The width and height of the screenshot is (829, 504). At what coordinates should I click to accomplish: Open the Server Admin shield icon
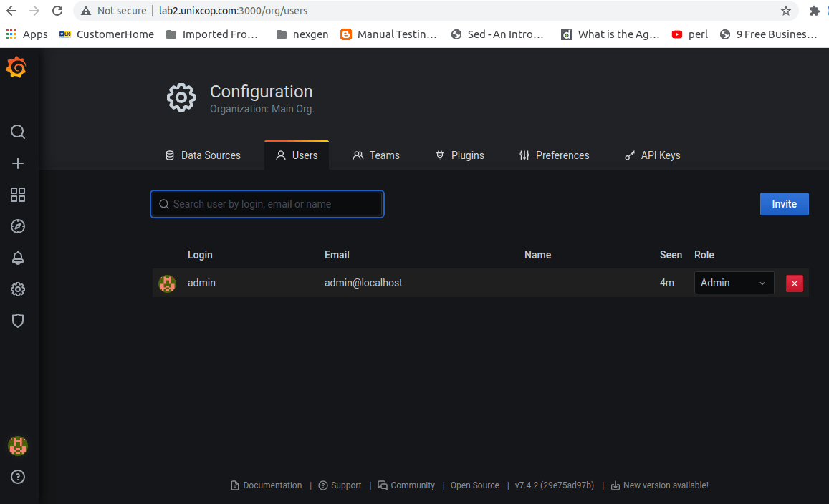[18, 321]
